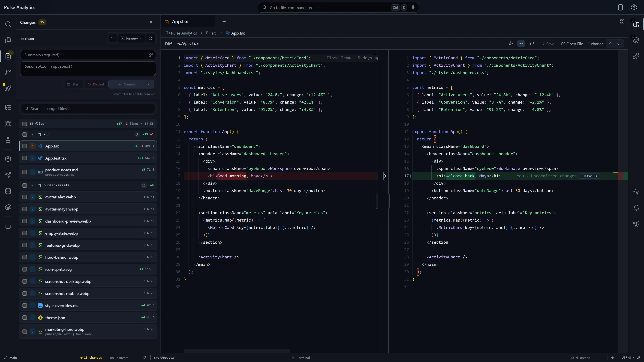Refresh the changes list
Viewport: 644px width, 362px height.
tap(150, 38)
